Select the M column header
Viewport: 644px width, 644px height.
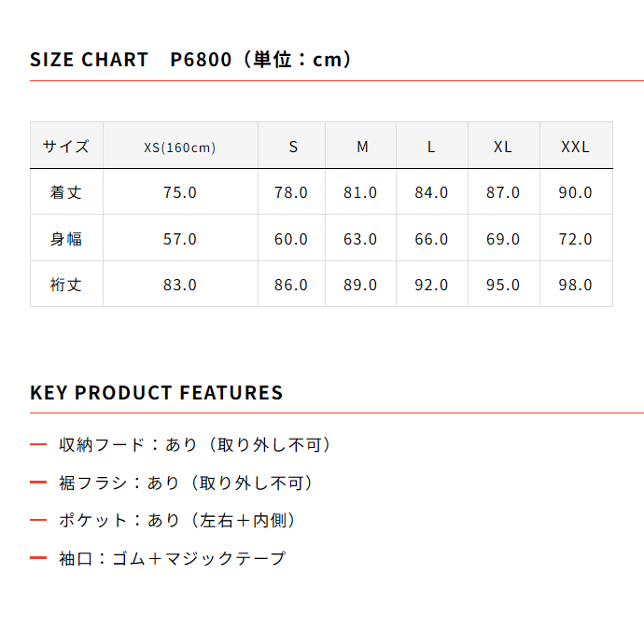[360, 146]
